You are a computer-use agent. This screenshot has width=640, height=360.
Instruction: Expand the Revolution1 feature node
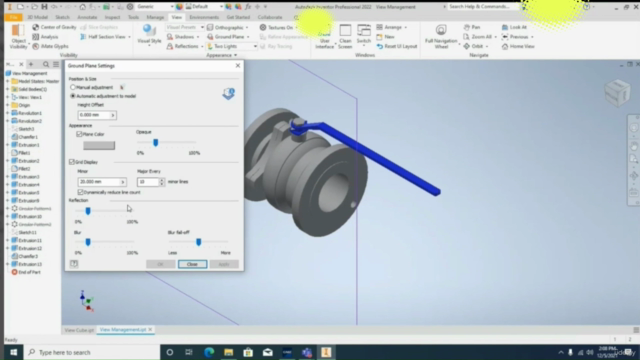click(7, 113)
